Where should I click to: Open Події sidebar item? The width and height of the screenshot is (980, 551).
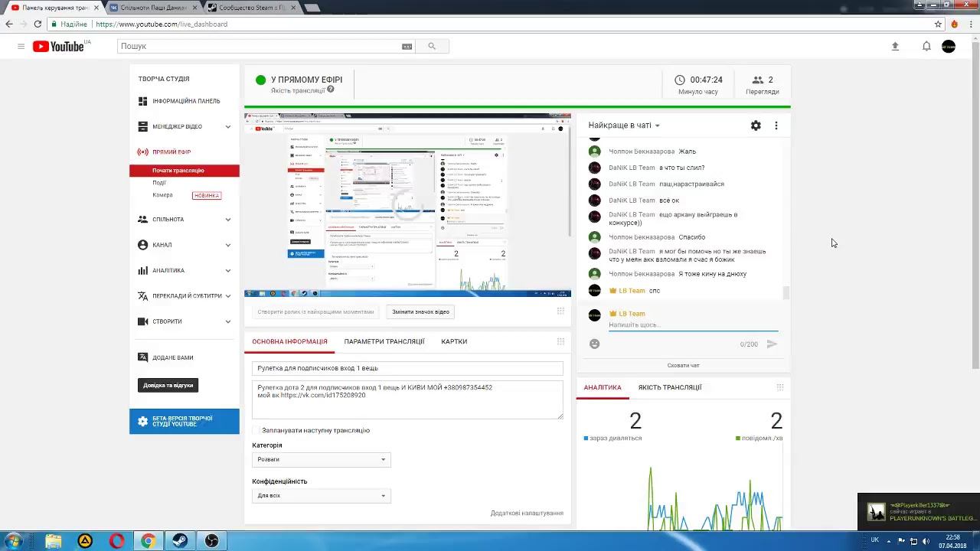pyautogui.click(x=159, y=183)
